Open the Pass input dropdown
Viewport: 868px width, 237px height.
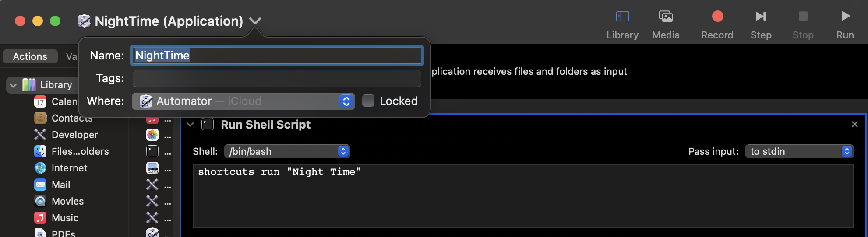pyautogui.click(x=799, y=151)
